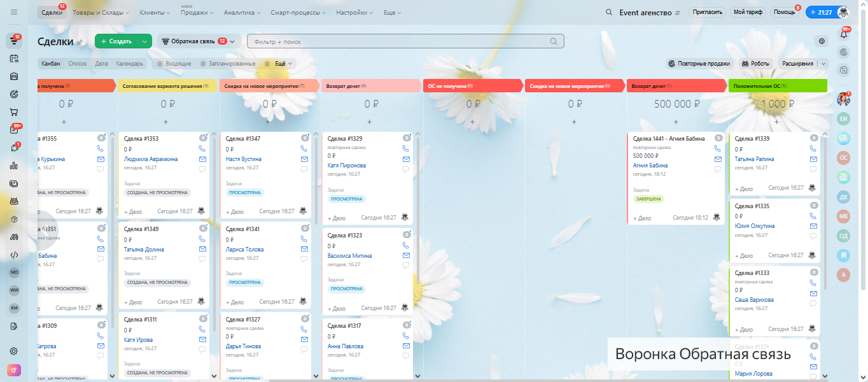
Task: Open the МК contact avatar in right sidebar
Action: 844,216
